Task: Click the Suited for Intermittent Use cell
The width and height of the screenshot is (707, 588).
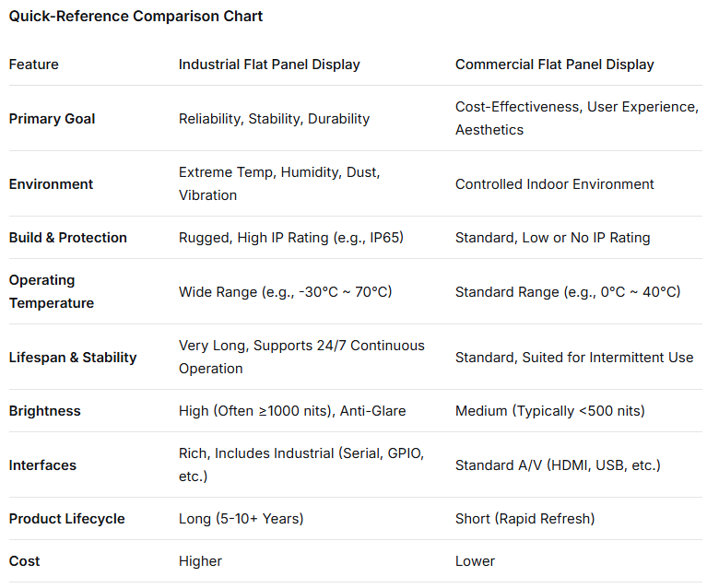Action: 574,358
